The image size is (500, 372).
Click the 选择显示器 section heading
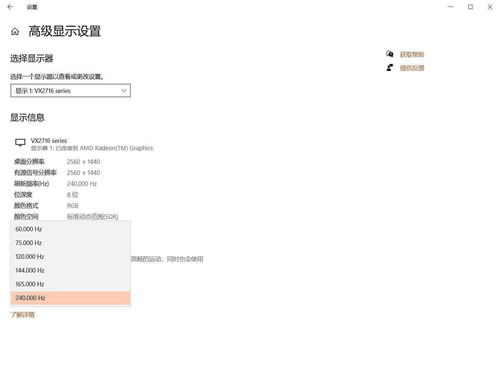32,59
